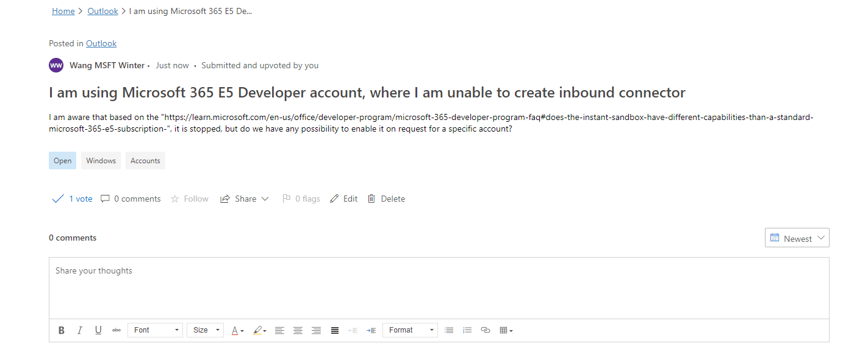Image resolution: width=868 pixels, height=360 pixels.
Task: Click the post title heading
Action: (367, 93)
